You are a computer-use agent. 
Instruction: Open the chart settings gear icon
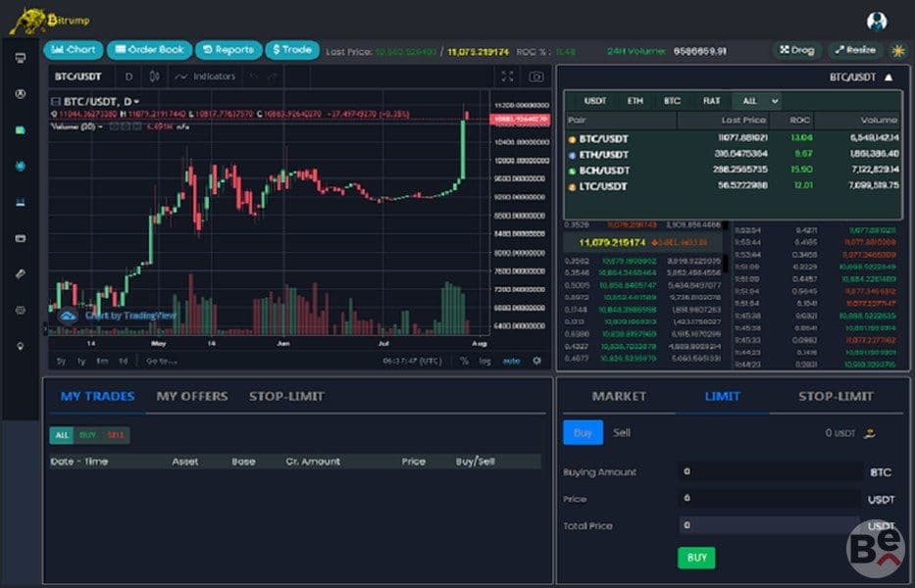coord(536,361)
